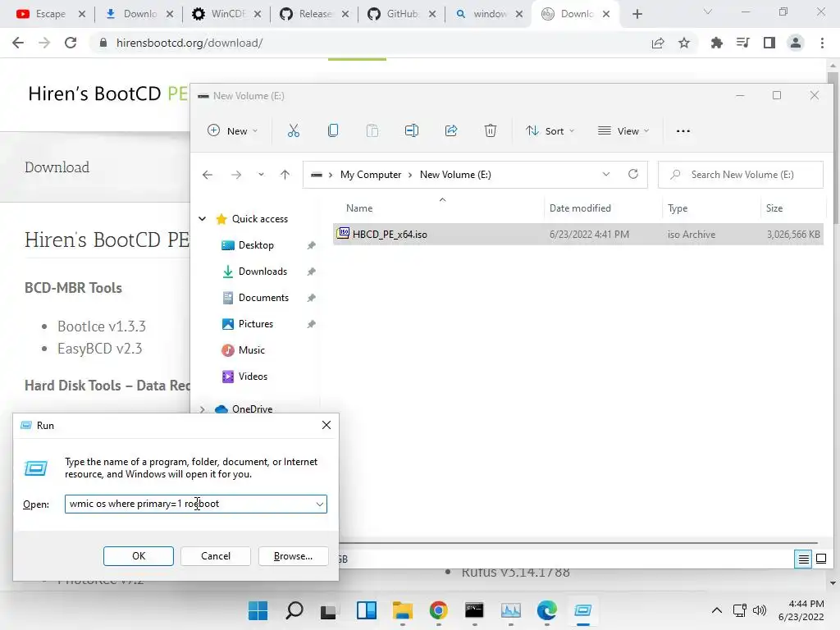Expand the OneDrive tree node

point(203,409)
